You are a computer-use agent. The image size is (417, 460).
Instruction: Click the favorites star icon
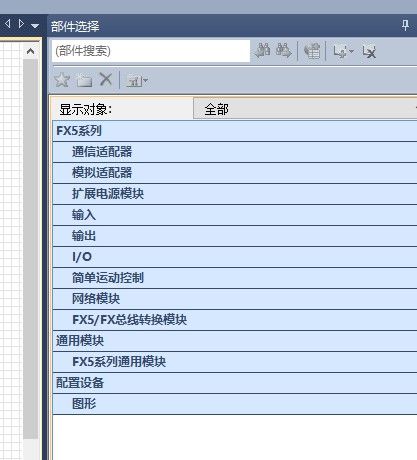[x=62, y=80]
